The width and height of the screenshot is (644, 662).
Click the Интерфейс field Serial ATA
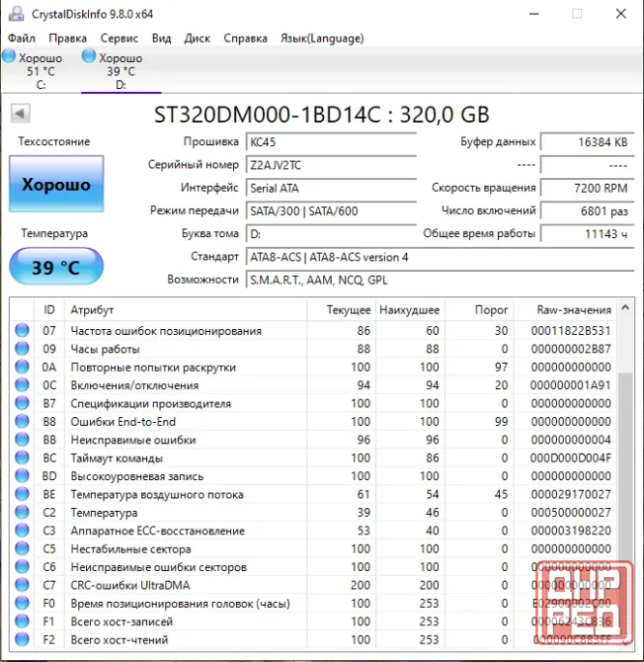(331, 188)
